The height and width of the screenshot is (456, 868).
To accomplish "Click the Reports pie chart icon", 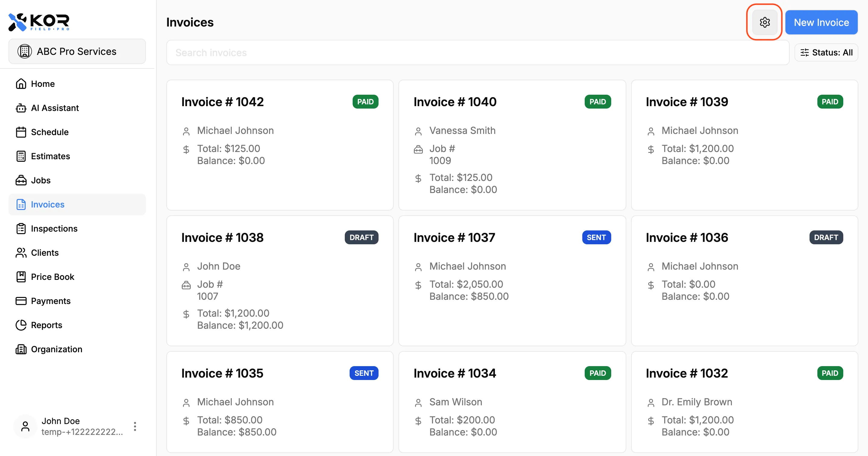I will coord(21,325).
